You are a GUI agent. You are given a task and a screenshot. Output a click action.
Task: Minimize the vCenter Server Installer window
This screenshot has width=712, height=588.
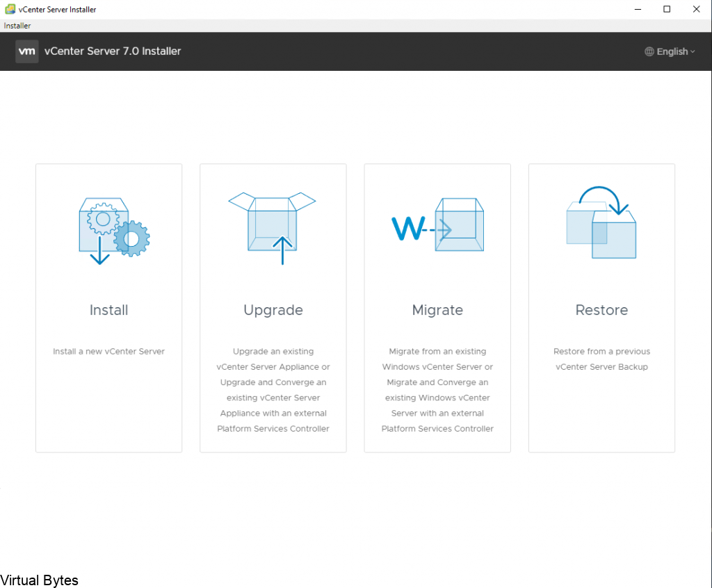(x=638, y=9)
